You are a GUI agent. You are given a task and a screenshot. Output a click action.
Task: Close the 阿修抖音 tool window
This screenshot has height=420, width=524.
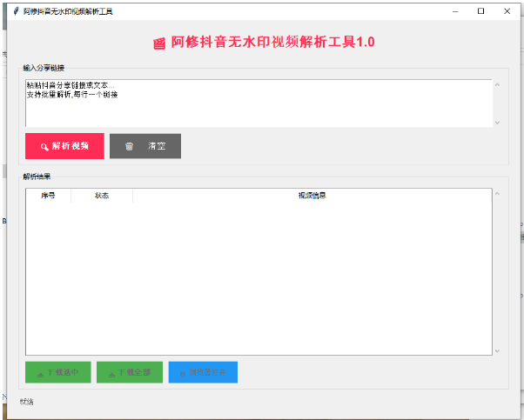point(507,11)
